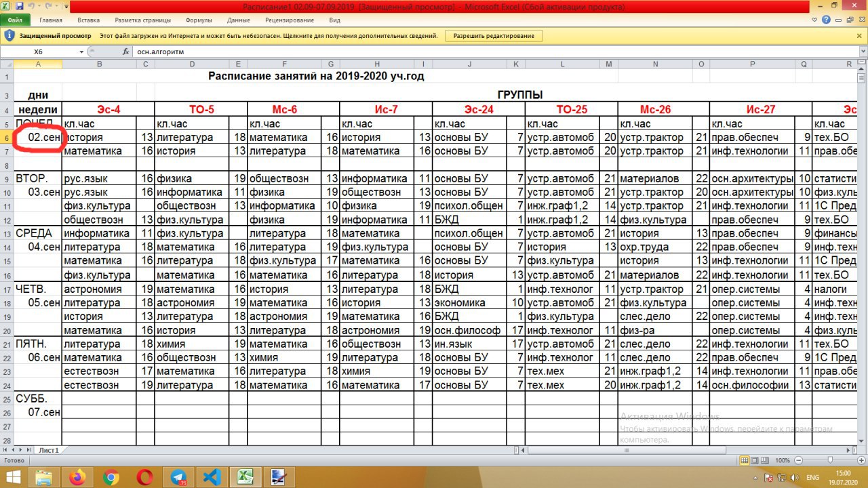Open the Формулы ribbon tab
The image size is (868, 488).
point(199,20)
